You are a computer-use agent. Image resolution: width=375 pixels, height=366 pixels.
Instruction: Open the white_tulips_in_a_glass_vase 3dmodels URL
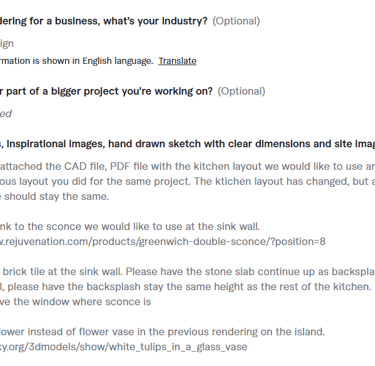(x=123, y=347)
